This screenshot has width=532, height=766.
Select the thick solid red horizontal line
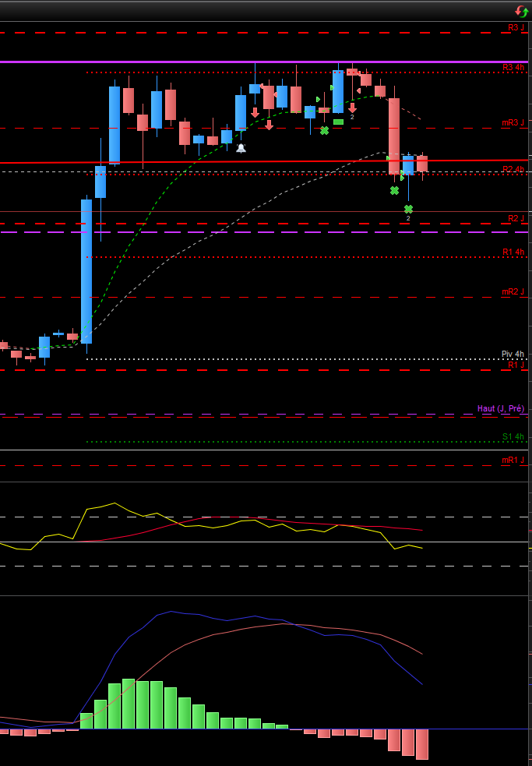(264, 161)
